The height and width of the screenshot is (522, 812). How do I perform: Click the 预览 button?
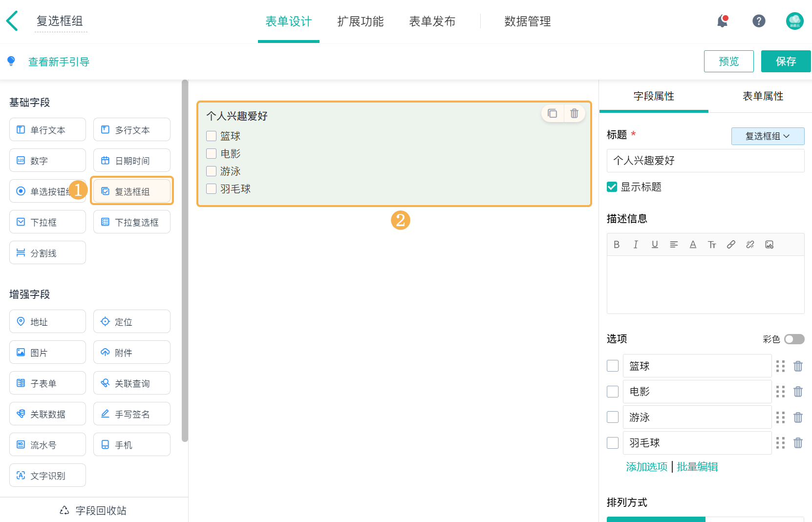pyautogui.click(x=728, y=62)
